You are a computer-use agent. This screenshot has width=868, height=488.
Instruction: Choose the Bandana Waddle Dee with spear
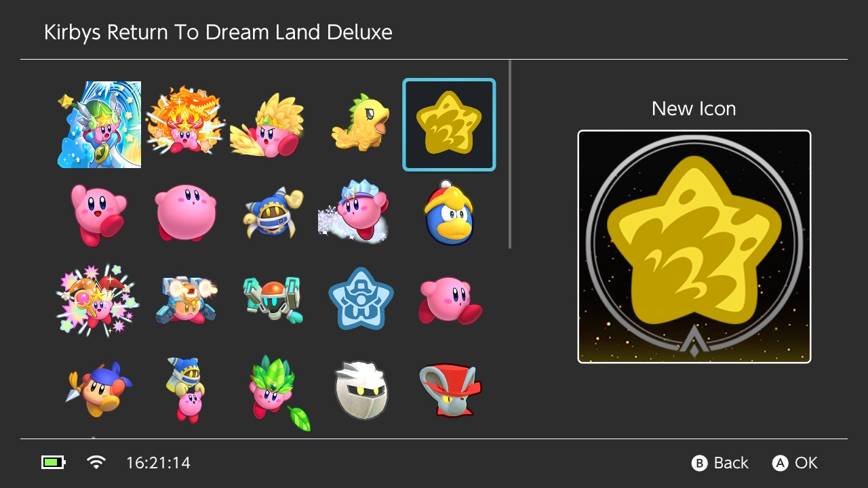[x=99, y=389]
